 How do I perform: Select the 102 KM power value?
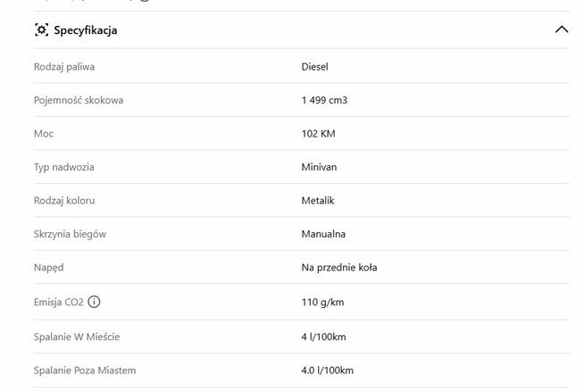318,133
